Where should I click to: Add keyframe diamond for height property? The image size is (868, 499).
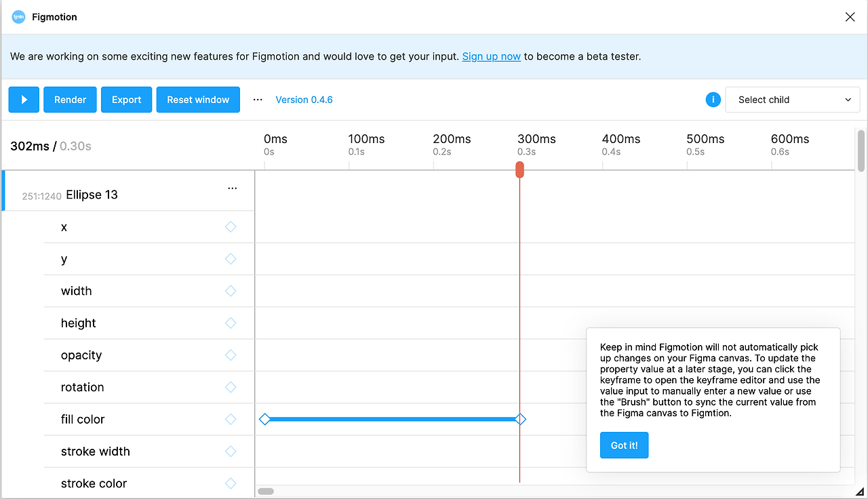tap(231, 323)
